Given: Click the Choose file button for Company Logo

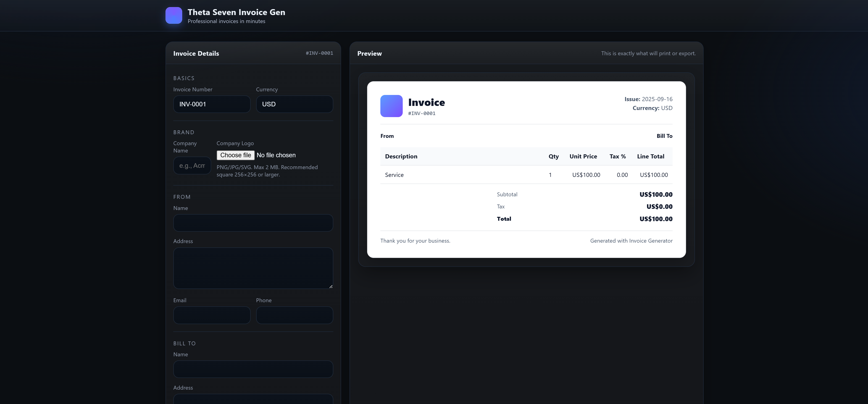Looking at the screenshot, I should click(x=236, y=155).
